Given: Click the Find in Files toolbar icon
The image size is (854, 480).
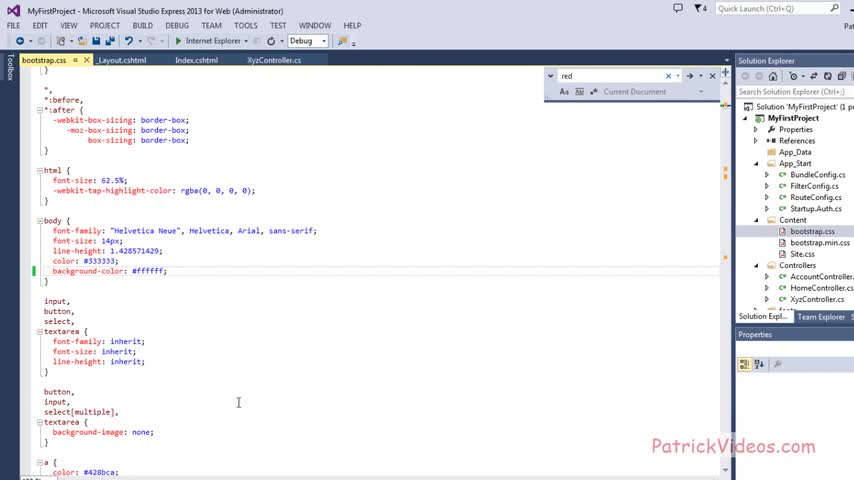Looking at the screenshot, I should pos(342,41).
